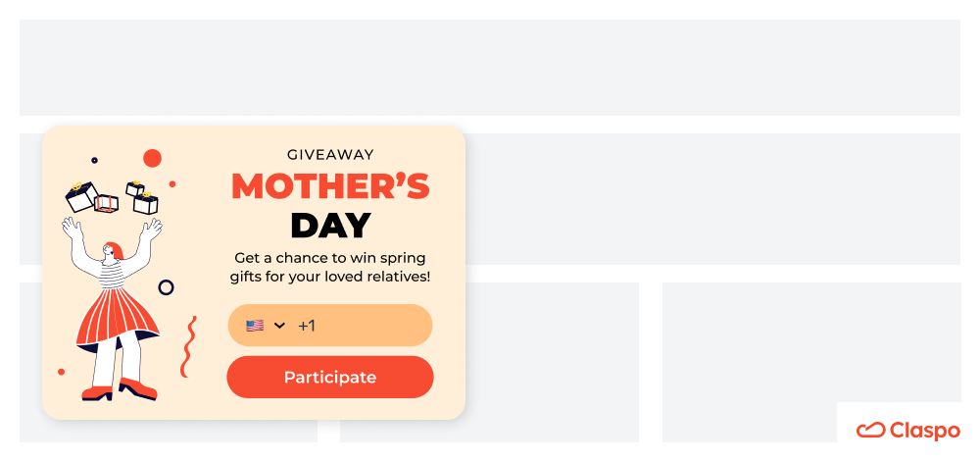Click the large white gift box icon

81,197
